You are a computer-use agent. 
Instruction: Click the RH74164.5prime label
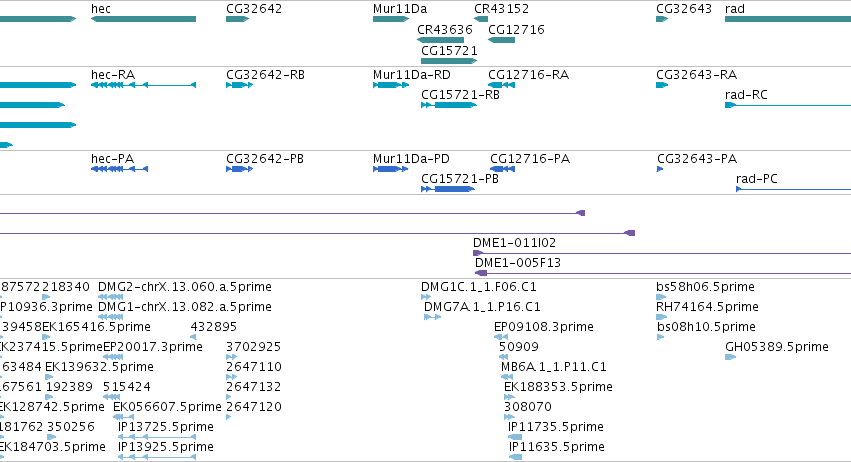(x=707, y=307)
